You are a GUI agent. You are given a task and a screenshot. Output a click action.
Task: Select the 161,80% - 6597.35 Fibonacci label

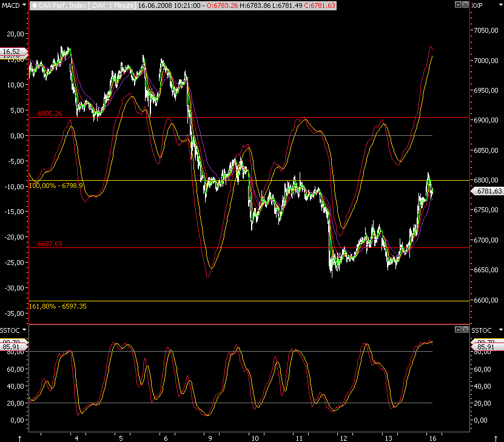pos(58,306)
